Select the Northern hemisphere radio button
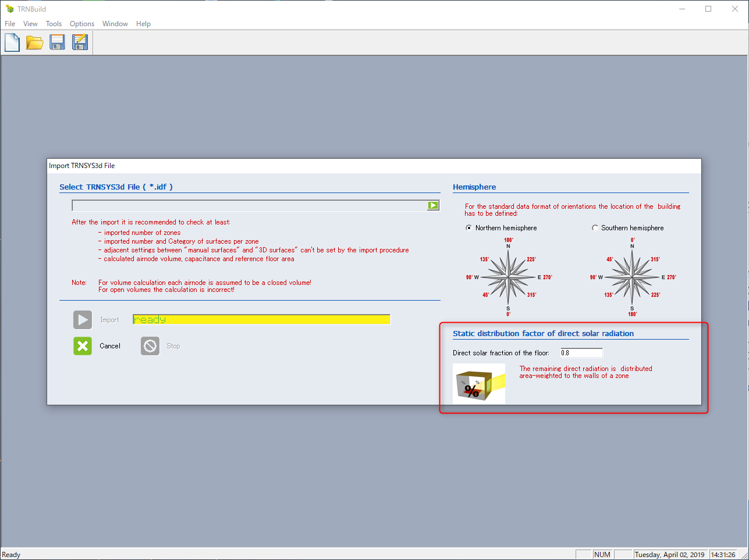This screenshot has height=560, width=749. point(468,228)
